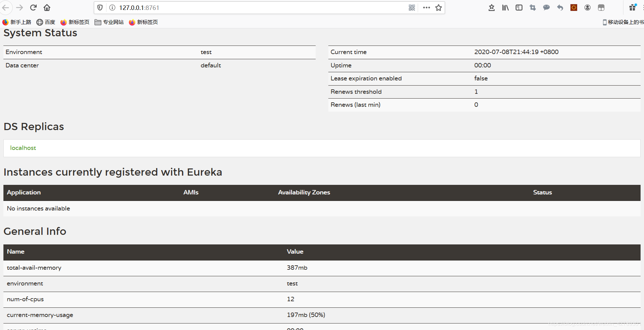Click the Application column header
Viewport: 644px width, 330px height.
click(x=24, y=192)
